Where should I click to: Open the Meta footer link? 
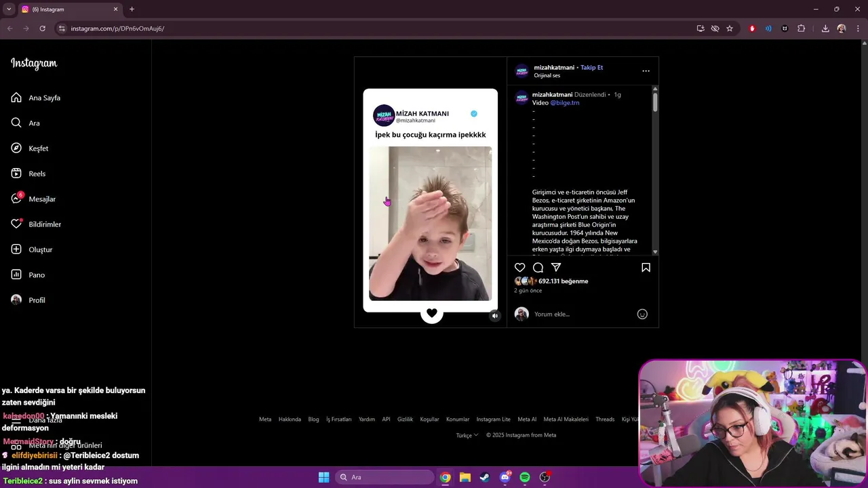(265, 420)
